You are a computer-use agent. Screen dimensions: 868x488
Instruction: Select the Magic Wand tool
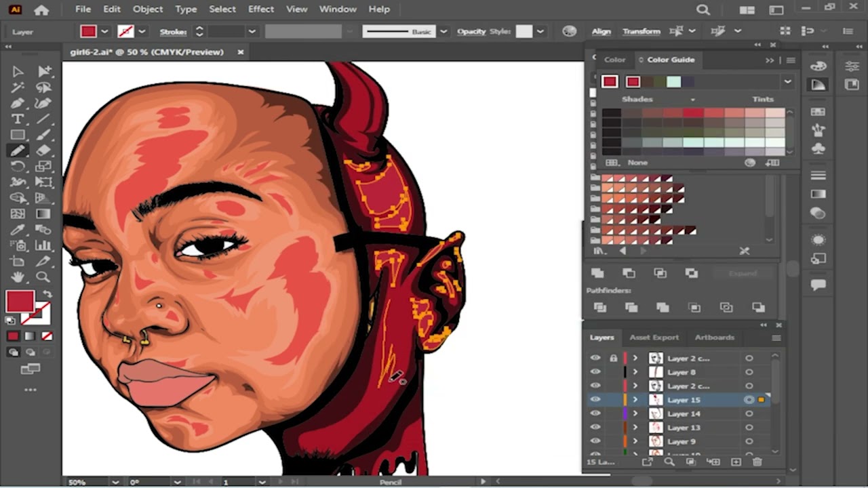click(18, 87)
